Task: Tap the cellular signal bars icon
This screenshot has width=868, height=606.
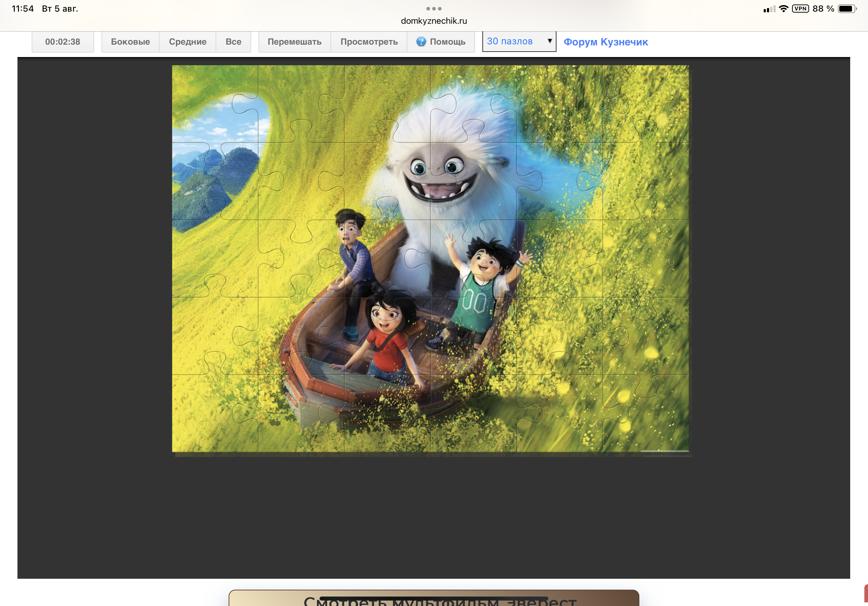Action: point(769,9)
